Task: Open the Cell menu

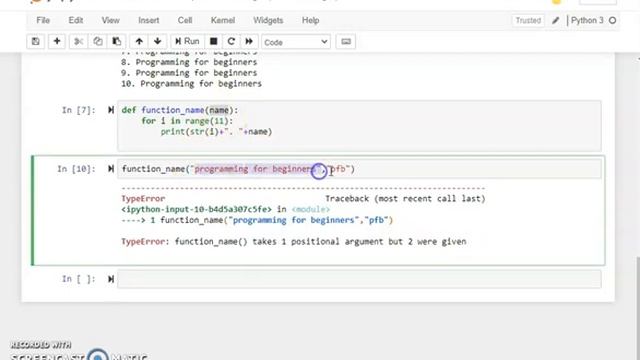Action: (184, 20)
